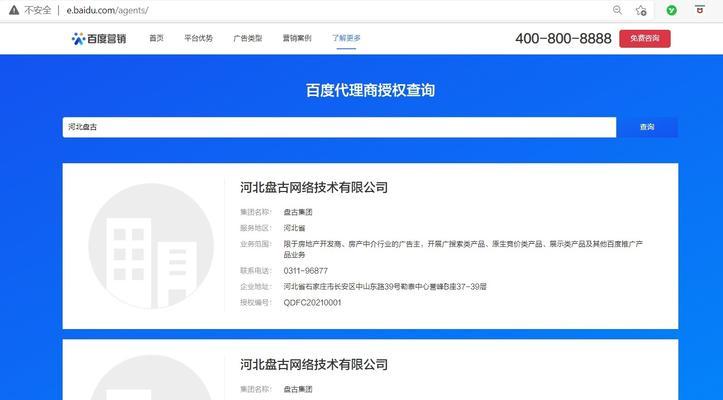Click first card title 河北盘古网络技术有限公司
The height and width of the screenshot is (400, 723).
tap(314, 187)
